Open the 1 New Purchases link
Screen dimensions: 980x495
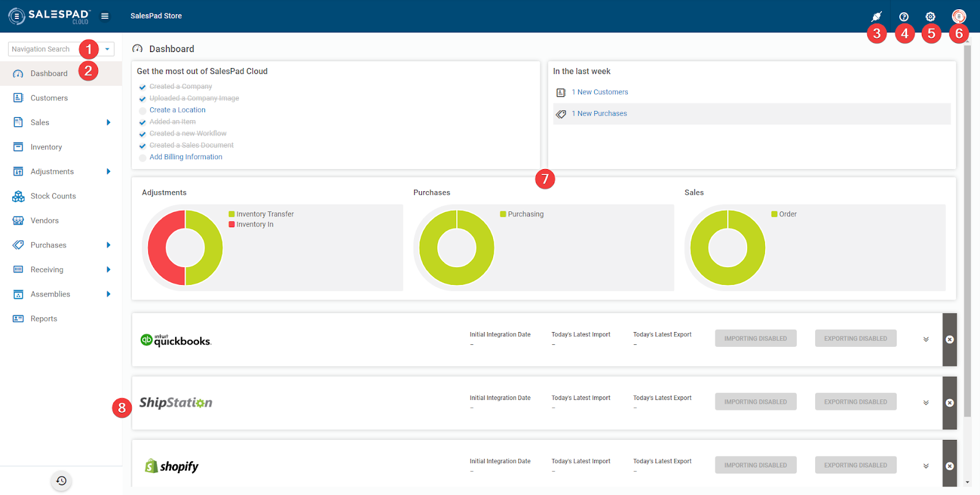click(x=599, y=113)
